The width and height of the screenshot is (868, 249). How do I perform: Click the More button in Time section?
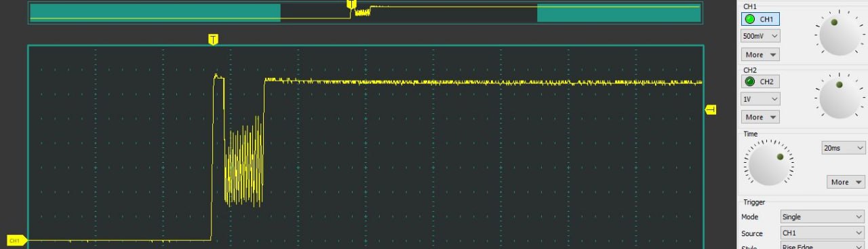[846, 182]
